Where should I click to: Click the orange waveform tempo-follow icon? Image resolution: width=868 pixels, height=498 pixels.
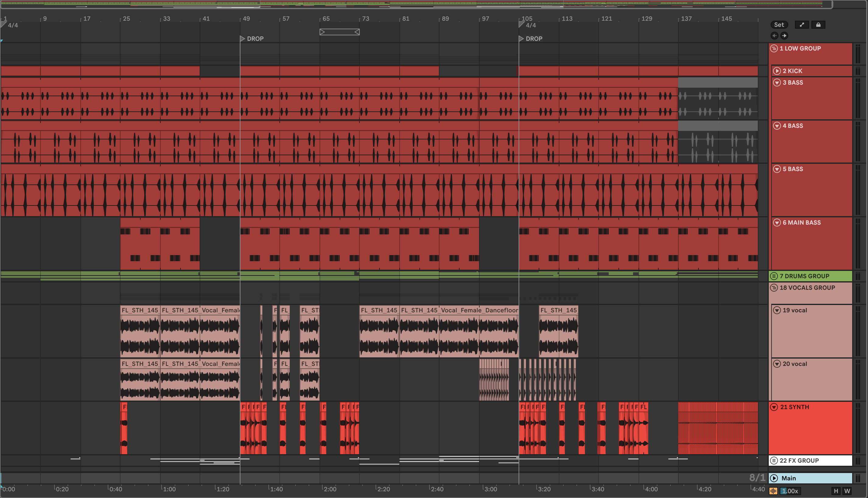tap(773, 491)
